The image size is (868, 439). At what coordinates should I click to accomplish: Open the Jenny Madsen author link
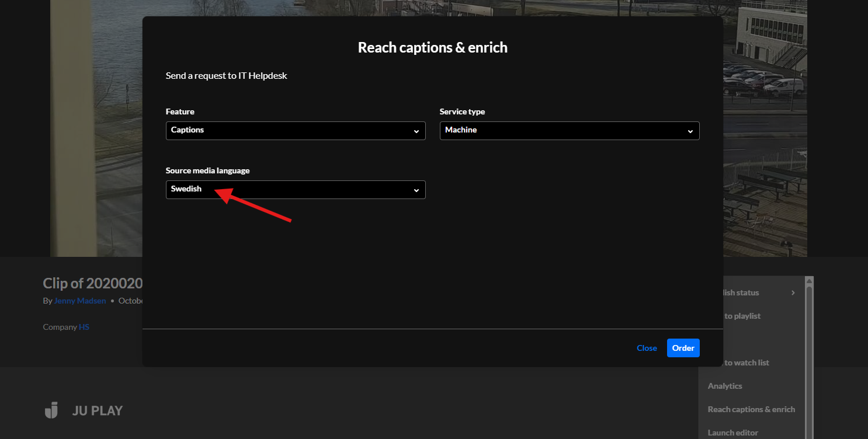tap(80, 301)
